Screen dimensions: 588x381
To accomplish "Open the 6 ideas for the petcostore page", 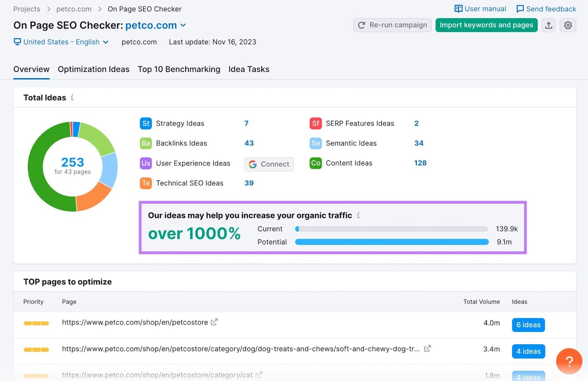I will click(x=528, y=325).
